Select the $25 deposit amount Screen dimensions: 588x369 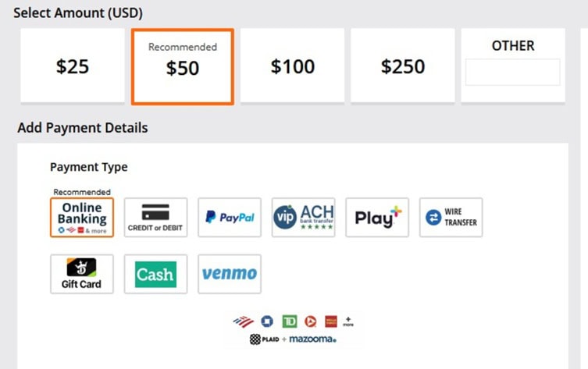click(x=73, y=66)
